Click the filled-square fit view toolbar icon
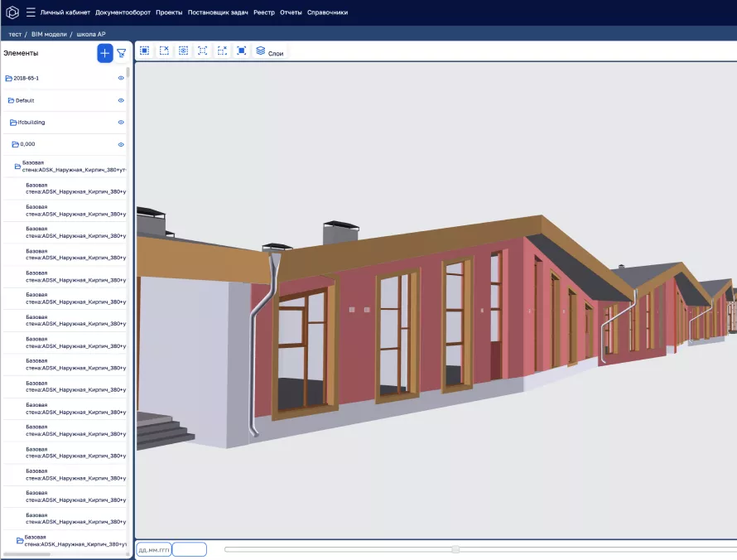This screenshot has width=737, height=560. tap(242, 51)
